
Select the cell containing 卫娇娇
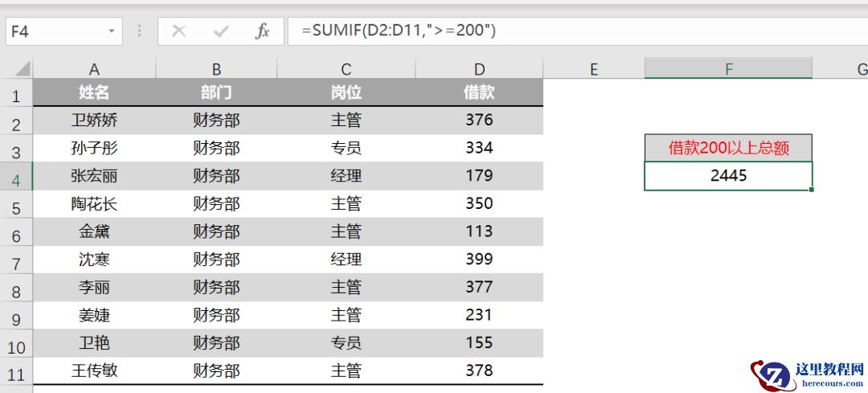(x=94, y=121)
